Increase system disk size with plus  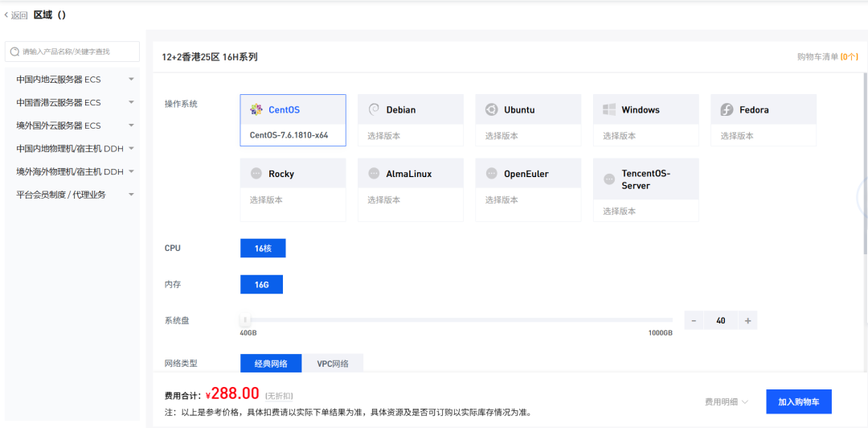pyautogui.click(x=748, y=320)
